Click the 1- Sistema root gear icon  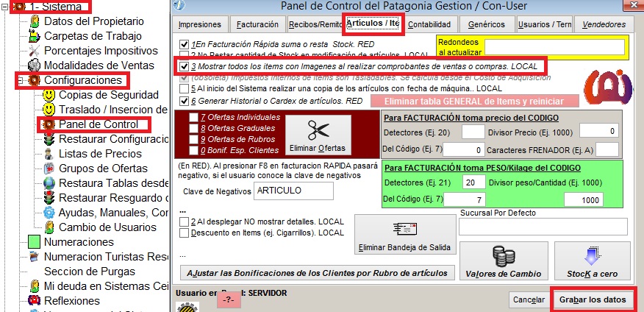19,7
